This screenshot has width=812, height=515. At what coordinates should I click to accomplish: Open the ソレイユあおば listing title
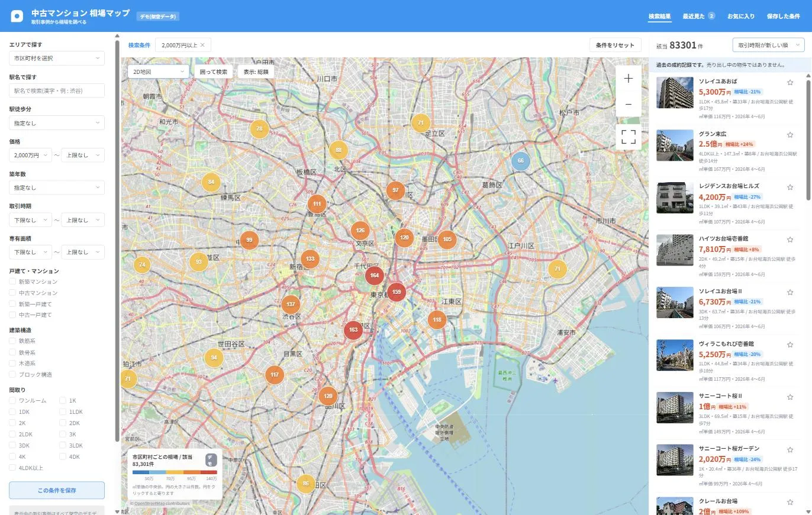[x=718, y=82]
